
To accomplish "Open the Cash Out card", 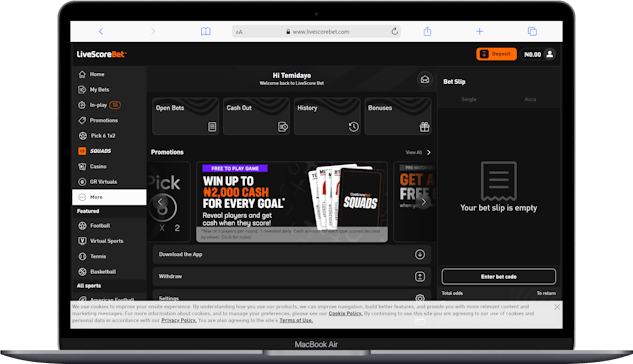I will [256, 116].
